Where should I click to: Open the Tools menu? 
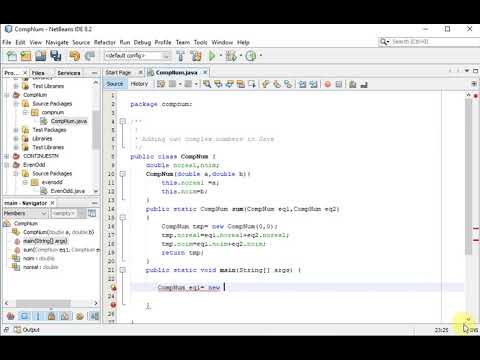(x=201, y=42)
